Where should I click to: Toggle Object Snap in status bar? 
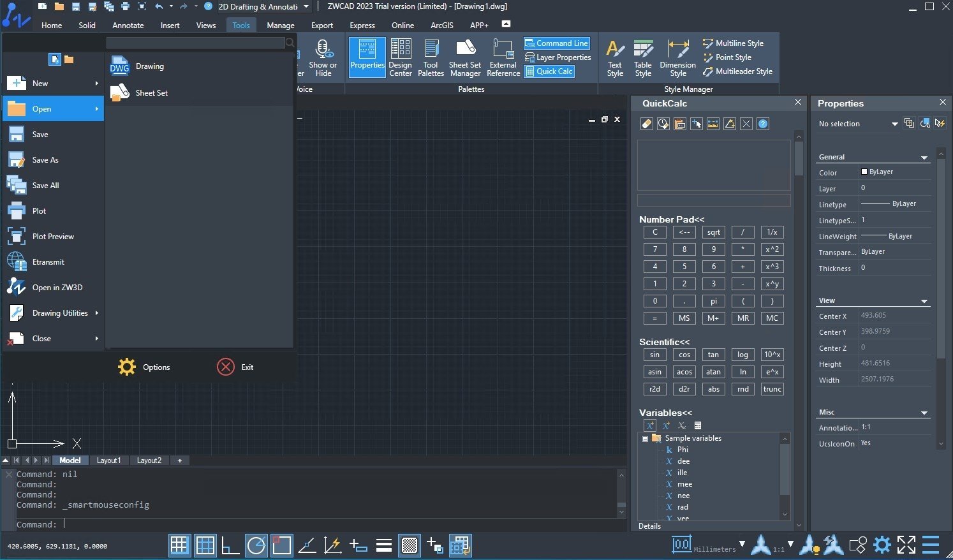coord(281,545)
